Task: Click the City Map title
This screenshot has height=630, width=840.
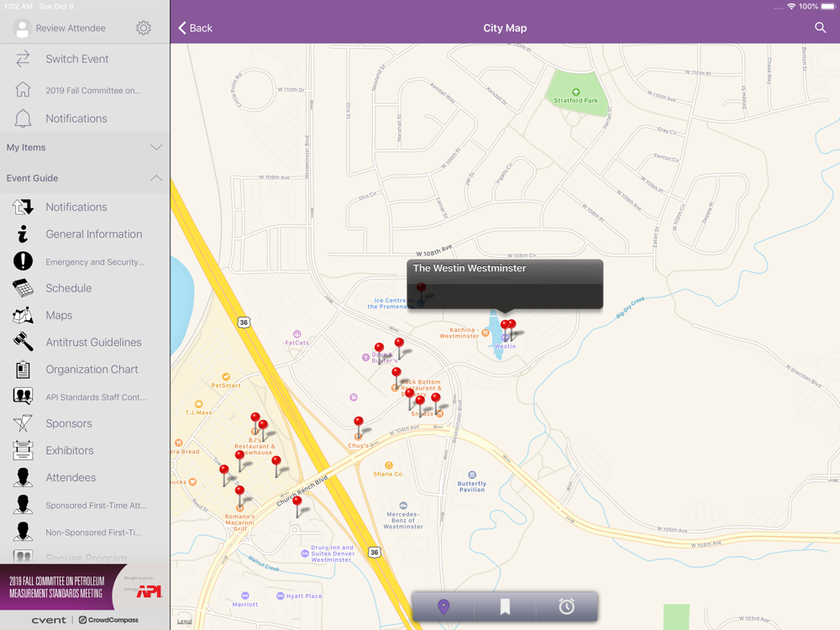Action: (505, 28)
